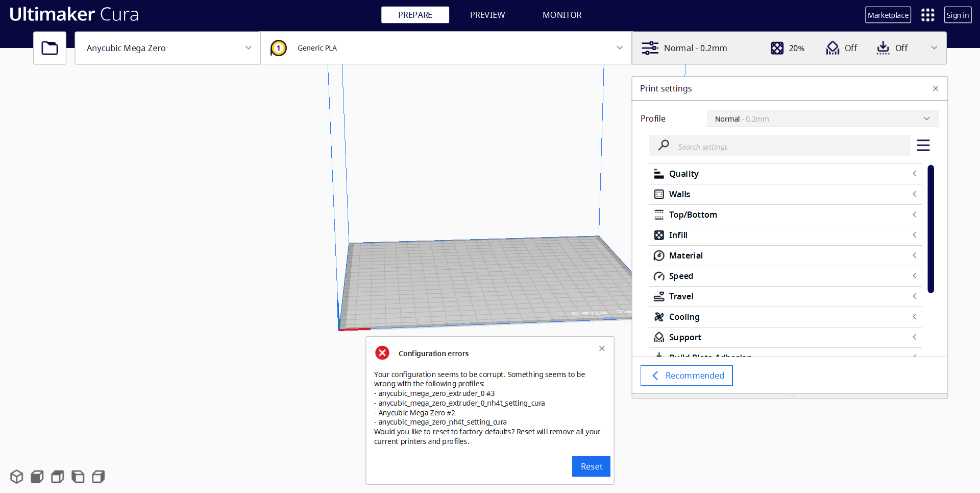Open the settings visibility hamburger menu

pyautogui.click(x=923, y=145)
